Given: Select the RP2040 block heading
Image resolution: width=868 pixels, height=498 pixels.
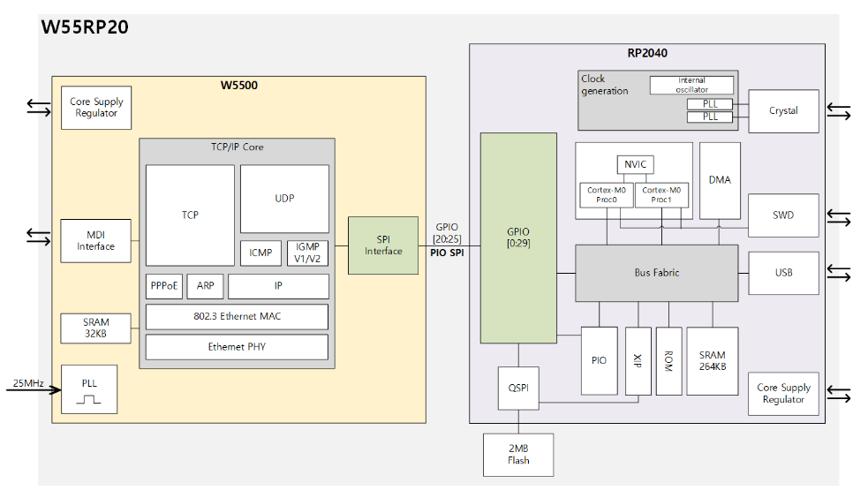Looking at the screenshot, I should [647, 53].
